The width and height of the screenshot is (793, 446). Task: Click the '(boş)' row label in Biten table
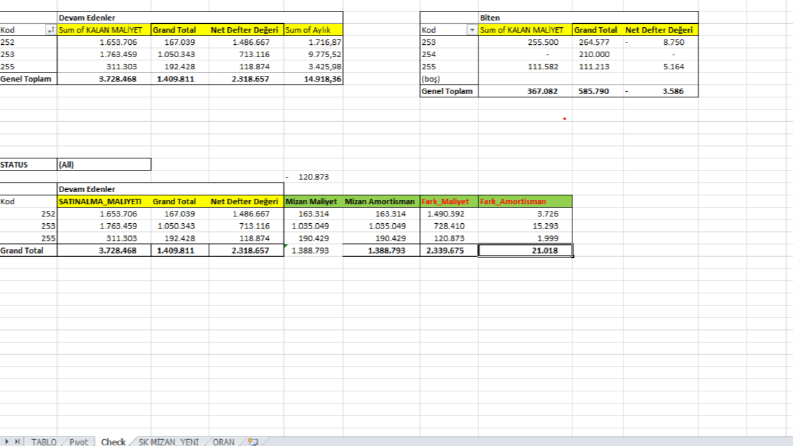click(x=449, y=79)
